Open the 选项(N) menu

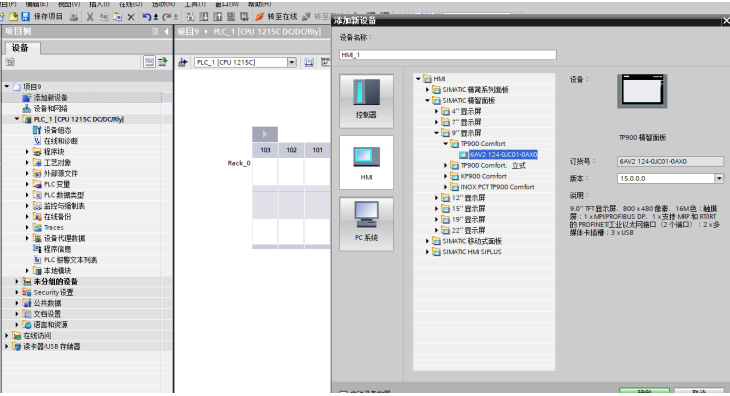point(163,4)
